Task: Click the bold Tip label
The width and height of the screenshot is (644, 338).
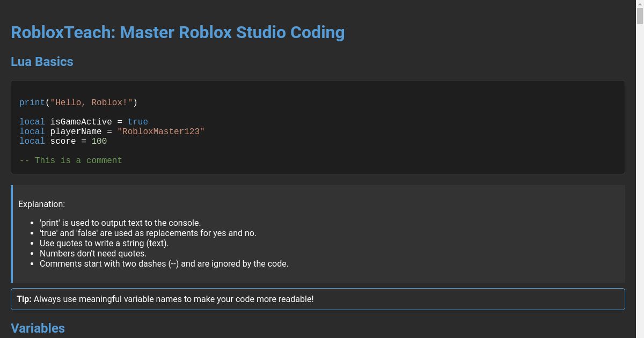Action: point(24,299)
